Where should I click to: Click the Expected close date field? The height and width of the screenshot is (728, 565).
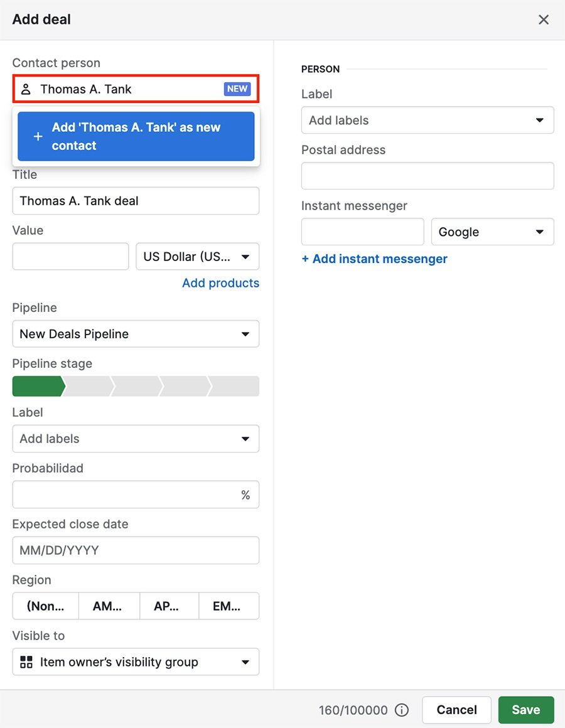(x=136, y=550)
